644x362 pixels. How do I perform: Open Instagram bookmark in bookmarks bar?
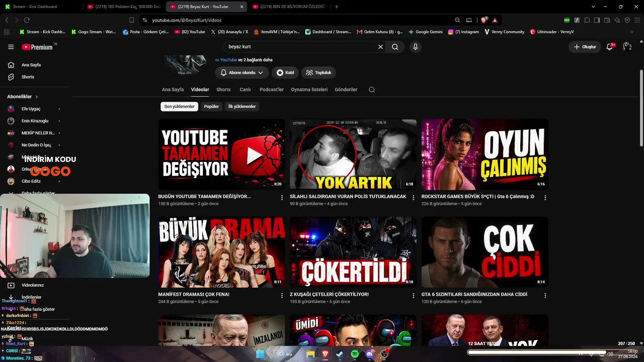coord(463,32)
